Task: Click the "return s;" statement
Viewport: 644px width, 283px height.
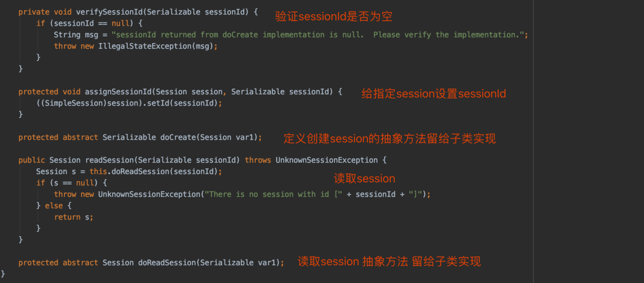Action: 74,217
